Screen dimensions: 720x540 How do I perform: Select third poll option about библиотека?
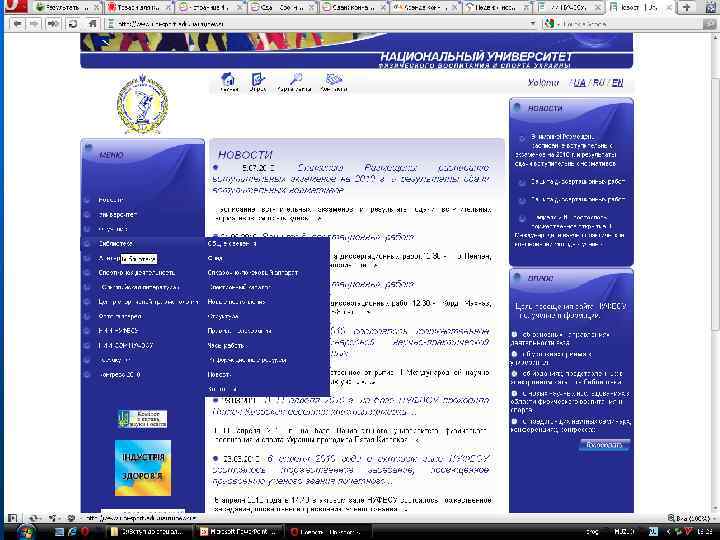(515, 374)
